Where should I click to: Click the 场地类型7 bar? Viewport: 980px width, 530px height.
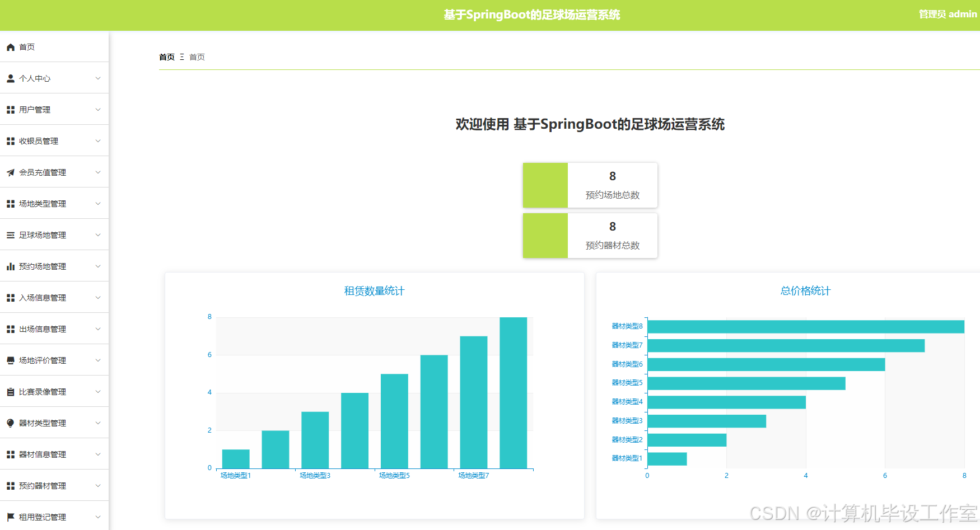tap(474, 402)
